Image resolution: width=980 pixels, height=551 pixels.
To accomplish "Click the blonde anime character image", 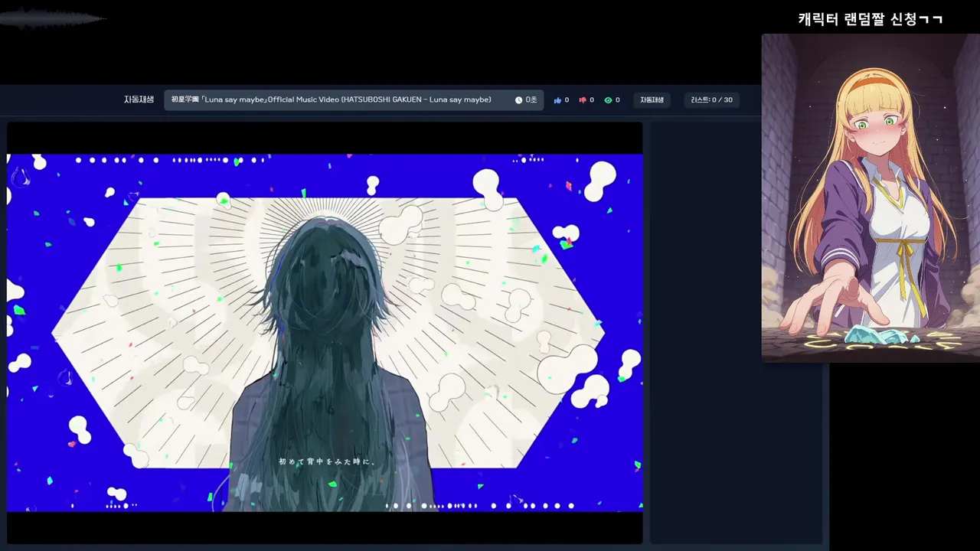I will pyautogui.click(x=871, y=197).
